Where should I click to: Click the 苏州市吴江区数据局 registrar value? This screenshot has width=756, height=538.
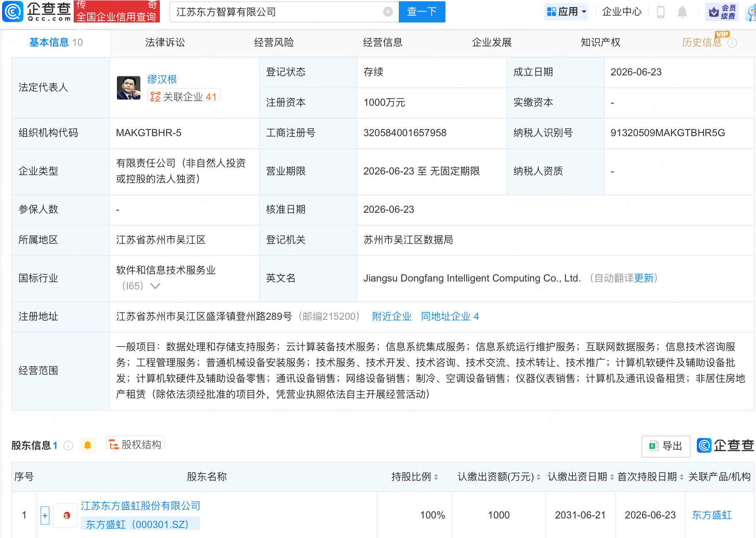click(x=408, y=240)
